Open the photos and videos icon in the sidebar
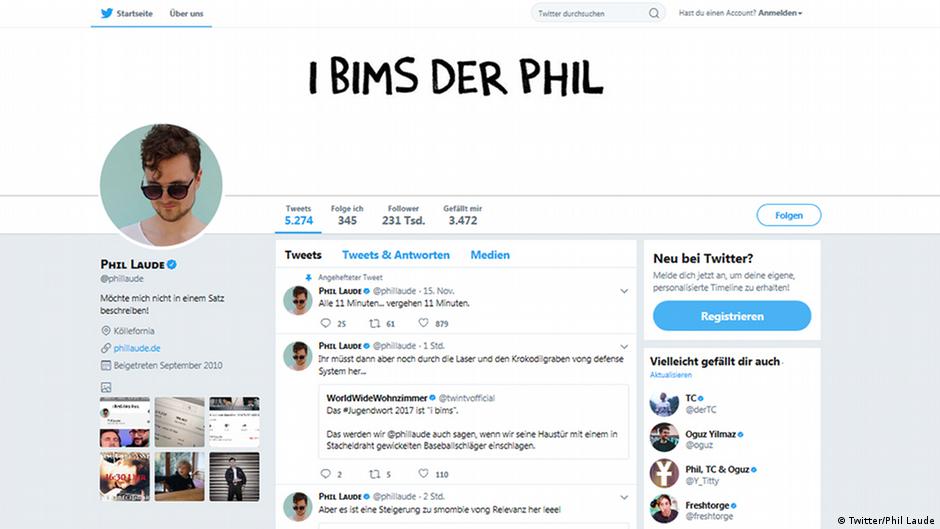 coord(106,387)
